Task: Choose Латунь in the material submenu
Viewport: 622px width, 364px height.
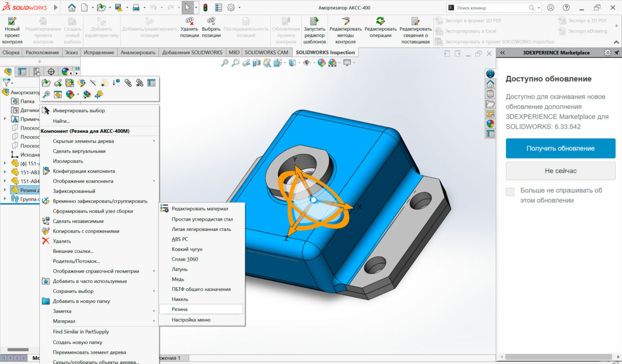Action: coord(201,269)
